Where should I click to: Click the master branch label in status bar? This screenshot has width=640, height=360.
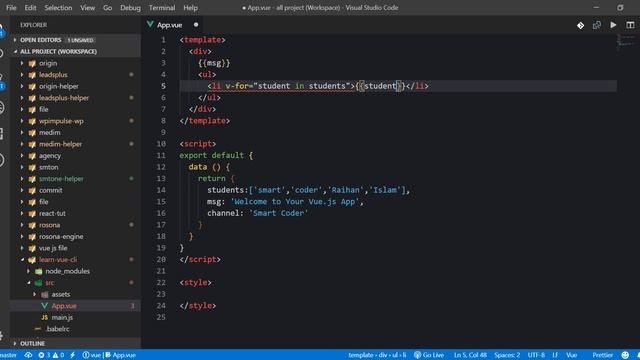pyautogui.click(x=8, y=355)
